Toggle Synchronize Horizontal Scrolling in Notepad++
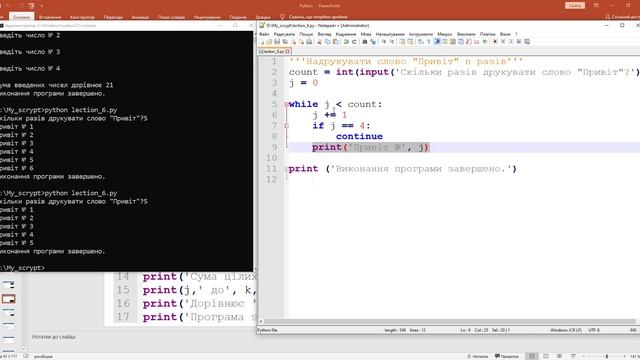 click(411, 42)
